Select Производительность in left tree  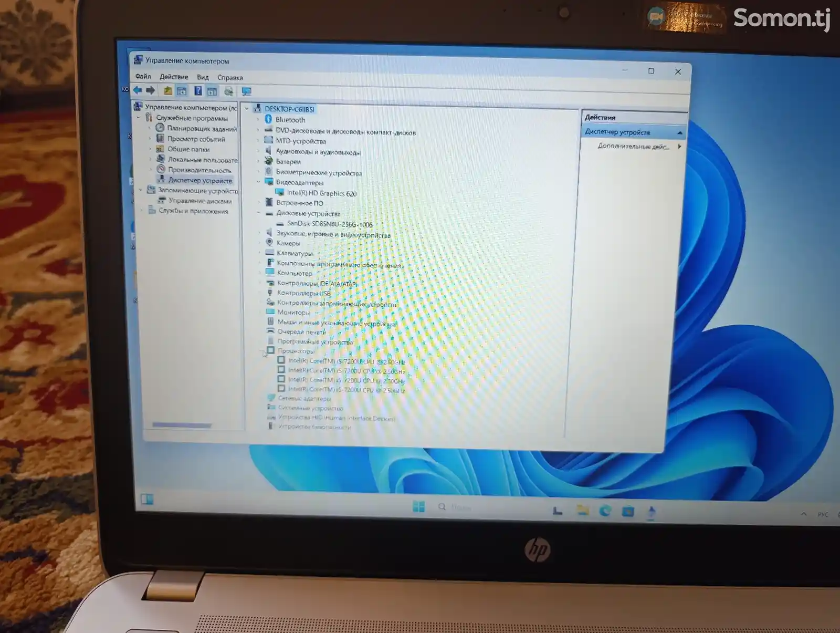pyautogui.click(x=199, y=170)
